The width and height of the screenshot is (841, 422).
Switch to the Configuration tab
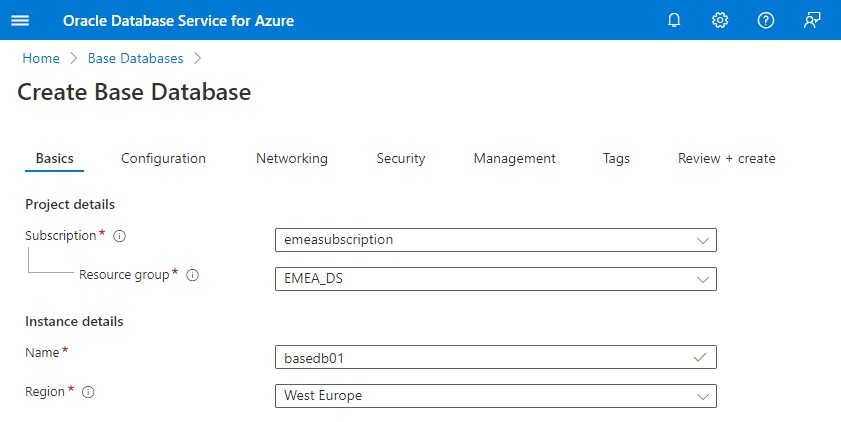(163, 158)
